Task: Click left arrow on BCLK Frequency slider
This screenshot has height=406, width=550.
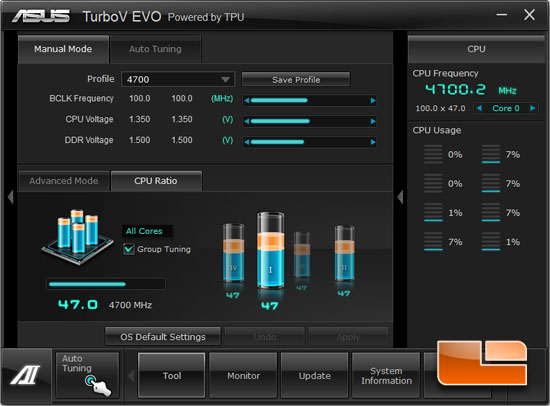Action: click(247, 101)
